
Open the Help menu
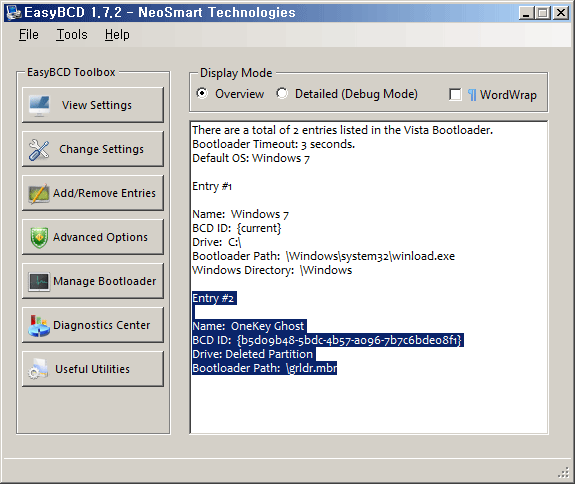click(117, 35)
